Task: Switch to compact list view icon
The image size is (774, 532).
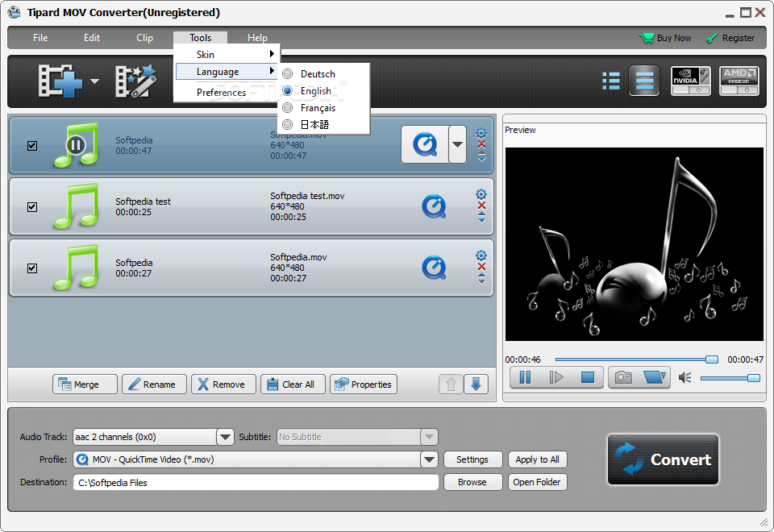Action: 611,81
